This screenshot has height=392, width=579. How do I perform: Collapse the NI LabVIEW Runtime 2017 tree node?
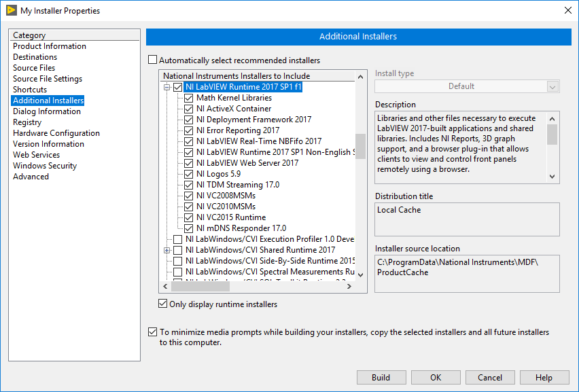tap(167, 87)
